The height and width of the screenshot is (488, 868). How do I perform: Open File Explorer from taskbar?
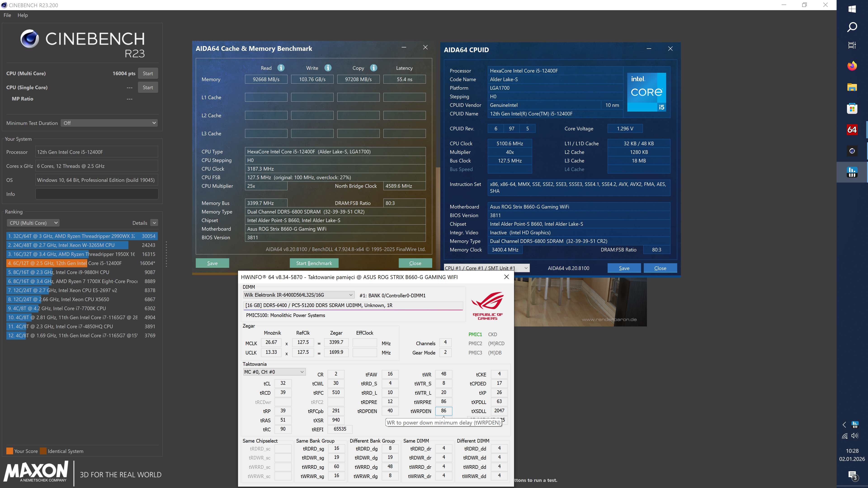tap(852, 87)
